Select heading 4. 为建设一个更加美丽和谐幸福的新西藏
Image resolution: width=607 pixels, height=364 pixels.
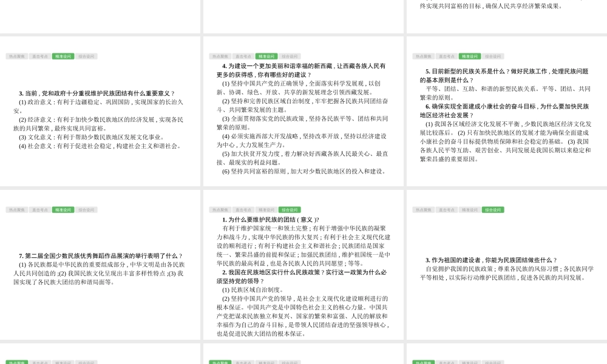click(301, 70)
